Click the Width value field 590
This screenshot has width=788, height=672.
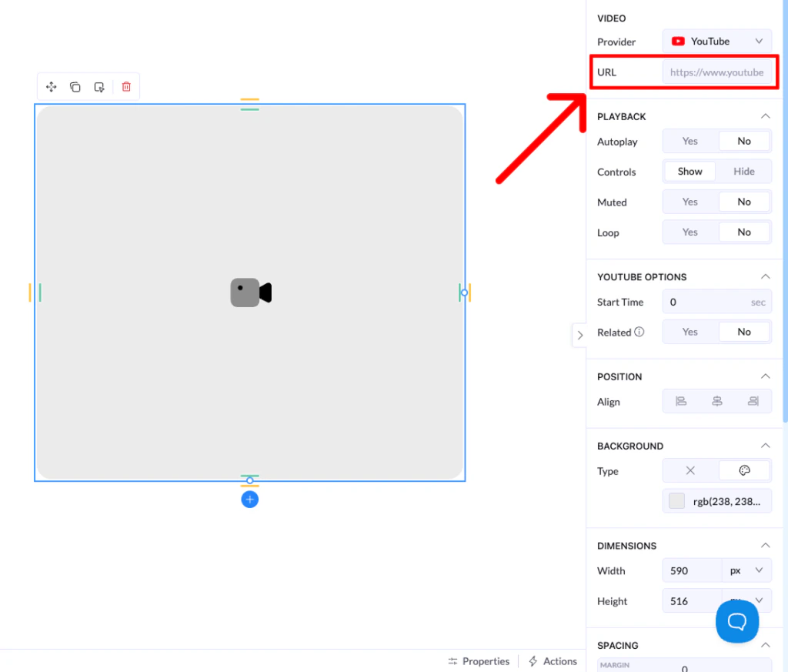click(692, 570)
